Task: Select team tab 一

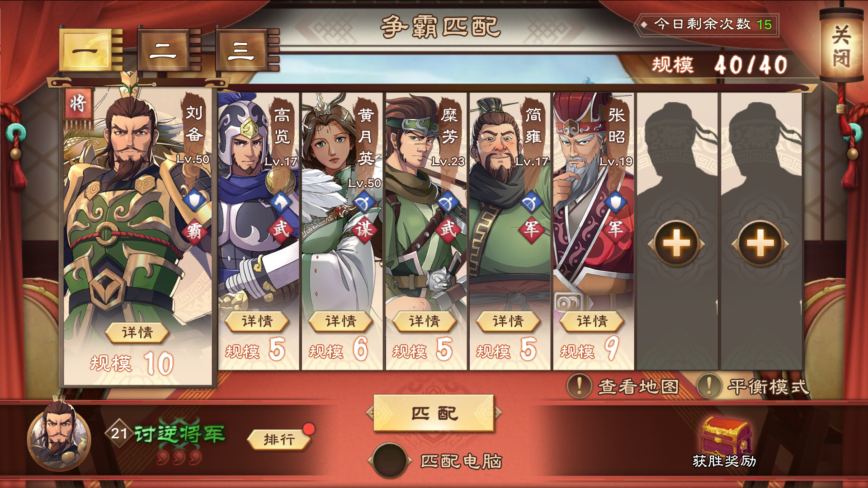Action: click(85, 50)
